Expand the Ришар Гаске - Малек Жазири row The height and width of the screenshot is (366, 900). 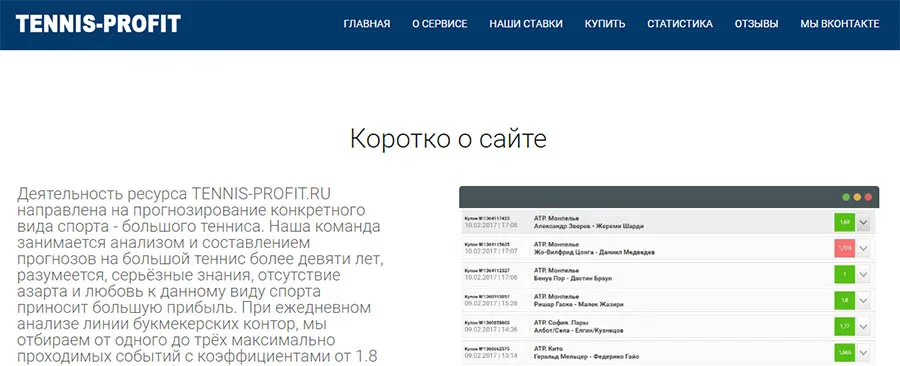864,301
